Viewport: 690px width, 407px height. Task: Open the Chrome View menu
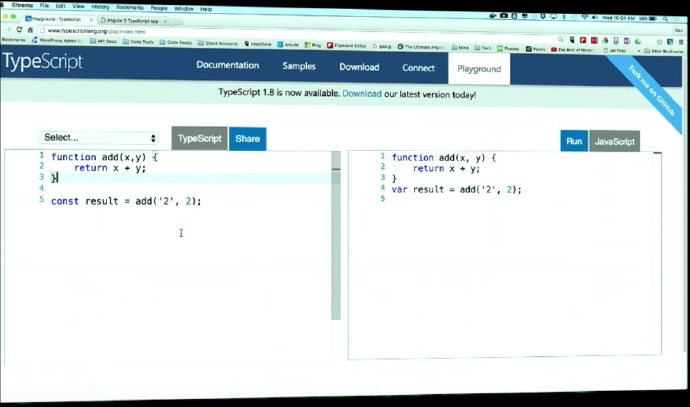(x=78, y=6)
